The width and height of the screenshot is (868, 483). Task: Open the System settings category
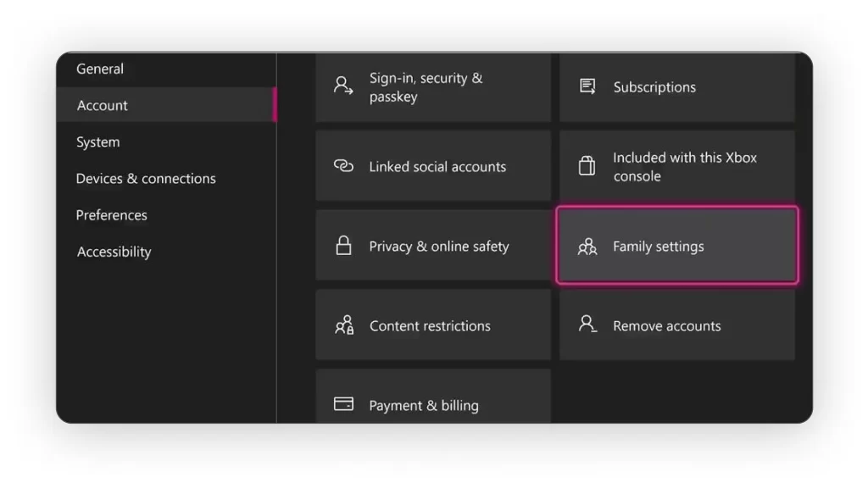point(98,142)
